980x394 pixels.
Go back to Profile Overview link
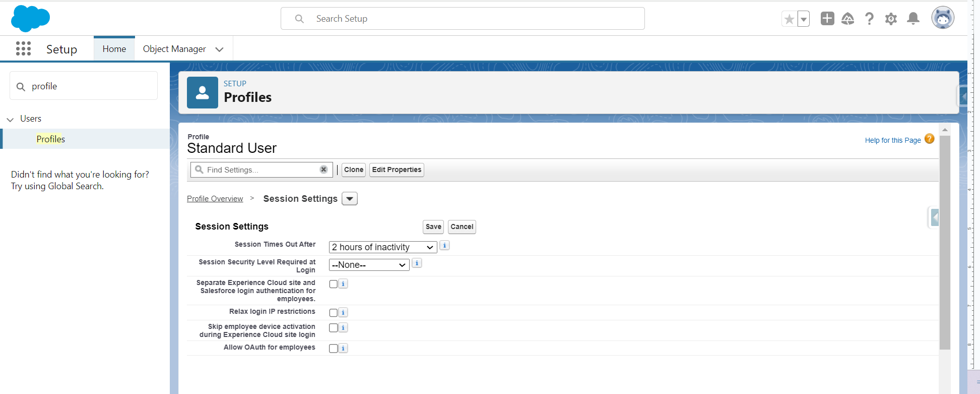215,199
